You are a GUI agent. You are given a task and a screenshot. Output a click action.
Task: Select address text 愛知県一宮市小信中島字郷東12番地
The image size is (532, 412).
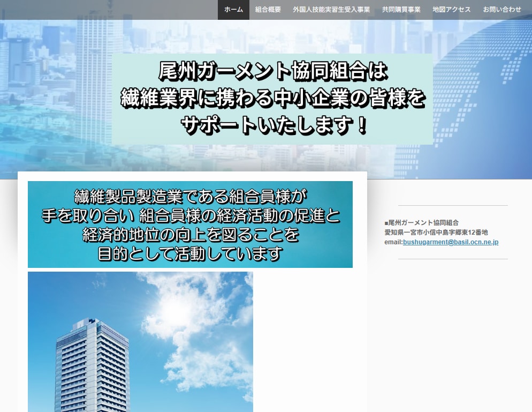click(x=436, y=233)
